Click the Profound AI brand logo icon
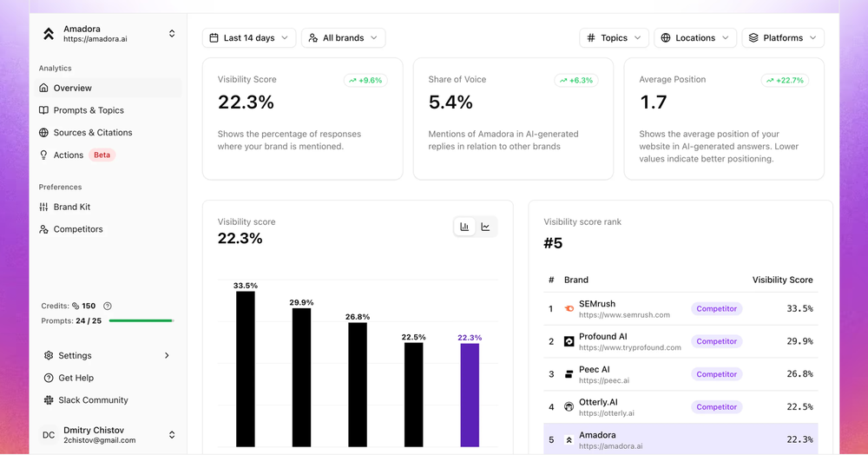 [569, 341]
